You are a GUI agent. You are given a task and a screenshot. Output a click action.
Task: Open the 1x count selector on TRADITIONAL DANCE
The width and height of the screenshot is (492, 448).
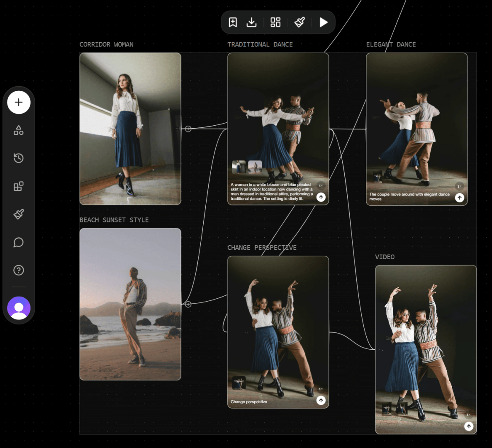(321, 186)
